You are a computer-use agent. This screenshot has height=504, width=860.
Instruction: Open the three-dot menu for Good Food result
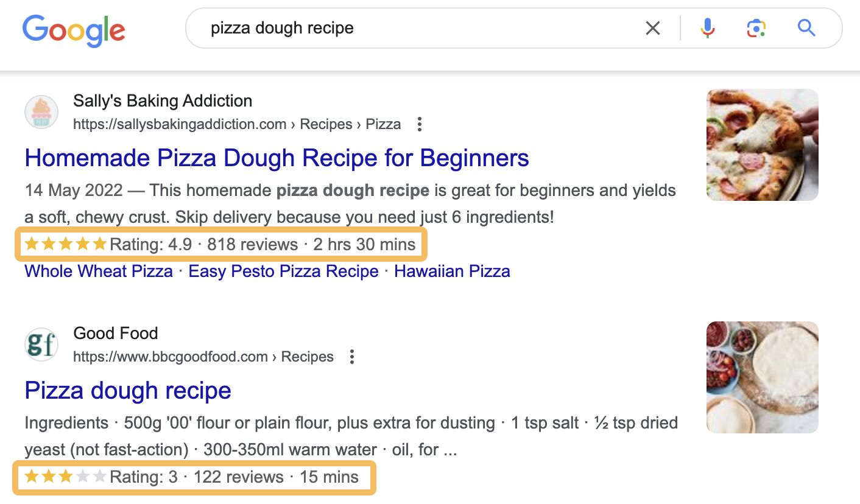[x=352, y=357]
